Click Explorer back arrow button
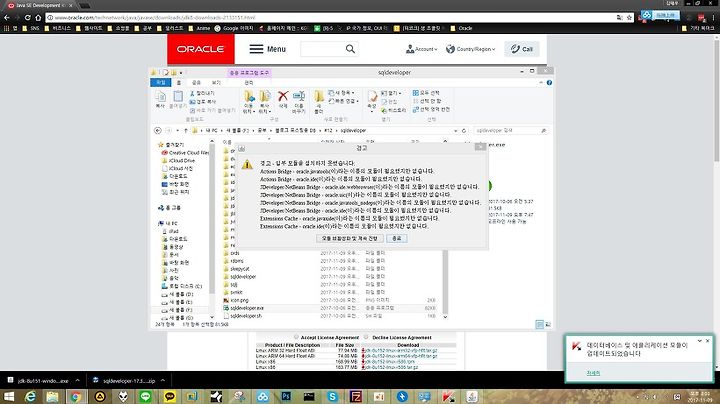Image resolution: width=720 pixels, height=404 pixels. coord(158,131)
